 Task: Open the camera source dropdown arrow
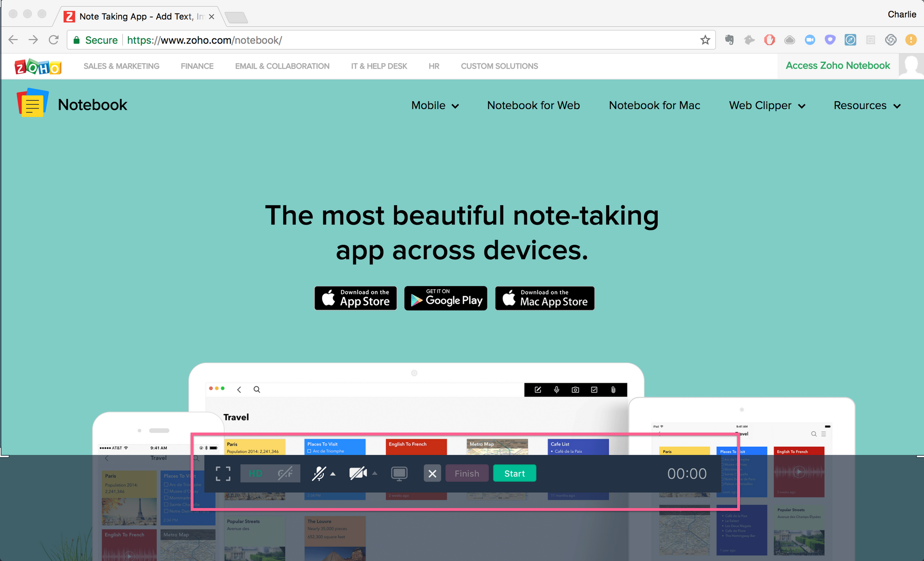(374, 473)
